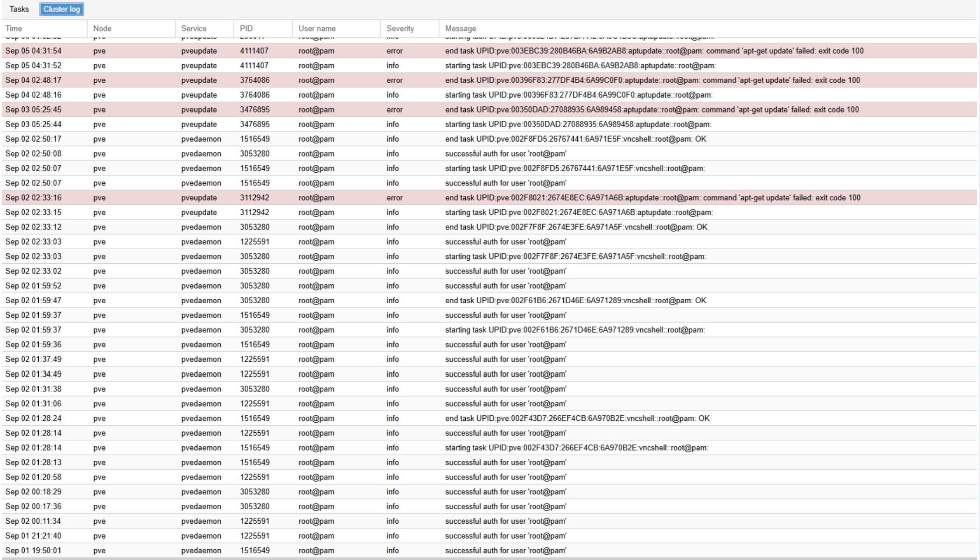Click the Sep 02 00:18:29 time cell
Viewport: 980px width, 560px height.
(x=33, y=492)
